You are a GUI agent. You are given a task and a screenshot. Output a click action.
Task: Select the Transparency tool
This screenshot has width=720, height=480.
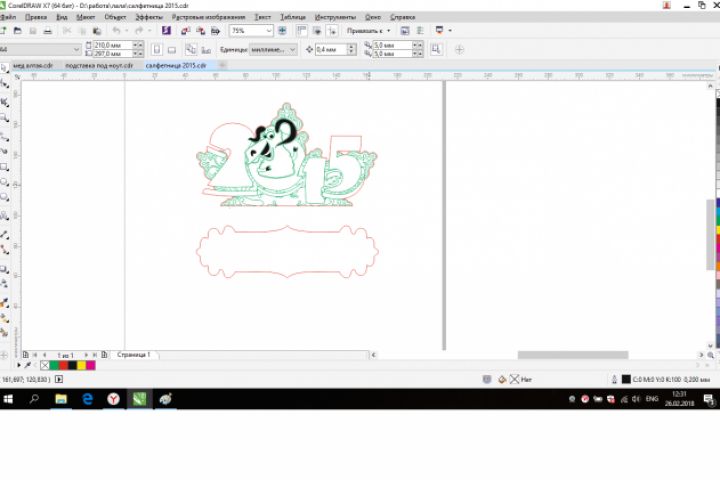(4, 284)
